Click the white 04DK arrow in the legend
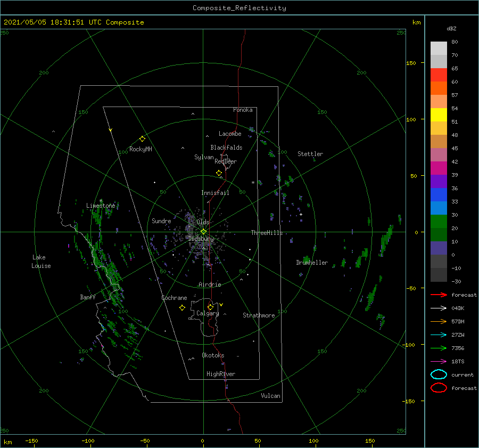 coord(439,308)
